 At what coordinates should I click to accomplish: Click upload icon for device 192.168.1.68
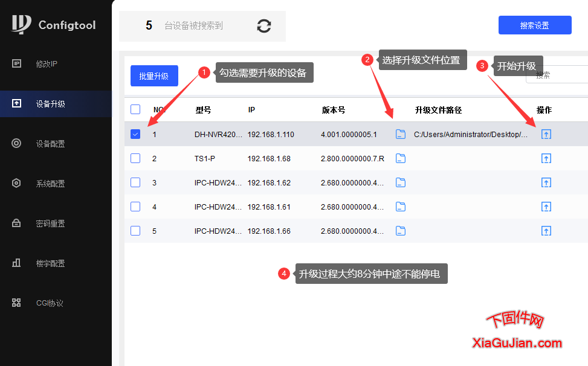pyautogui.click(x=546, y=158)
